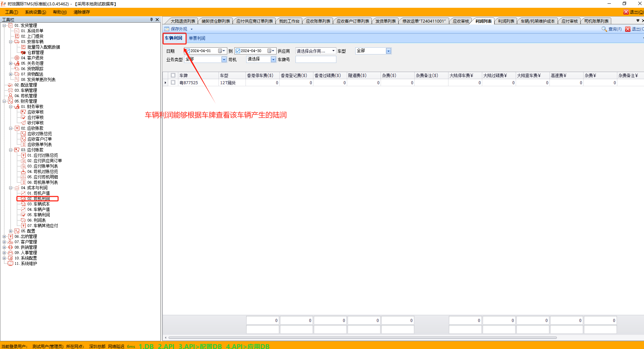Expand the 06. 出纳管理 tree node
The height and width of the screenshot is (349, 644).
[x=4, y=236]
